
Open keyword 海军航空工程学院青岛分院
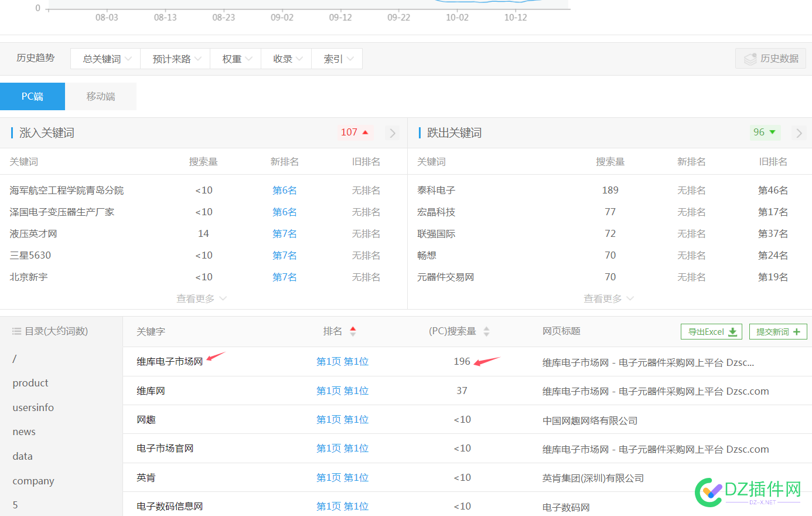click(66, 191)
